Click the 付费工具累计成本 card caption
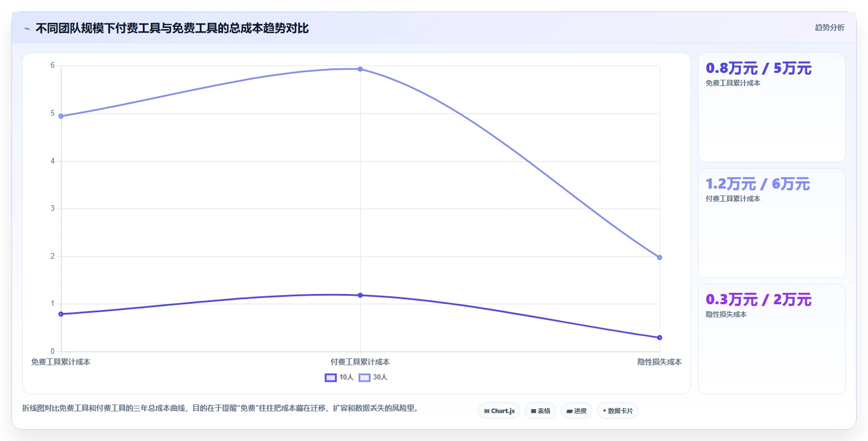 pyautogui.click(x=733, y=199)
